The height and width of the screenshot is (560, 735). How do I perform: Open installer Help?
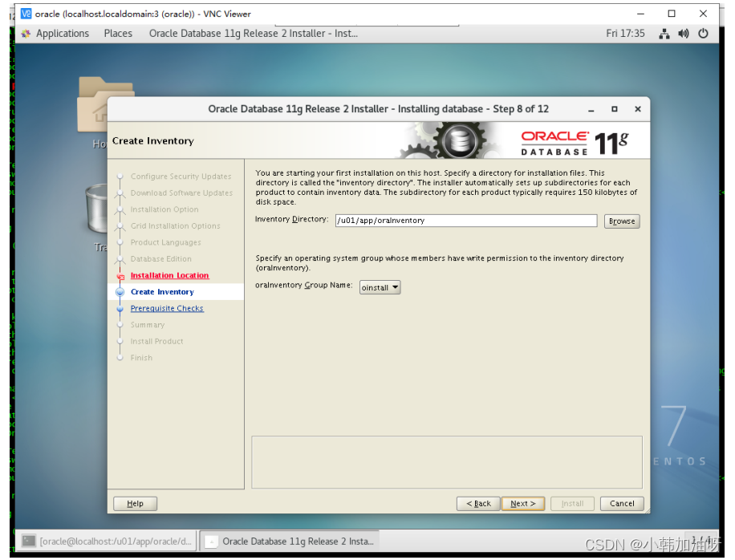pyautogui.click(x=135, y=503)
